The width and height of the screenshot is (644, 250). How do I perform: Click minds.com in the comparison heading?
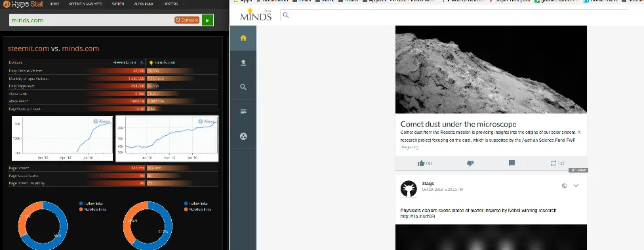click(81, 49)
